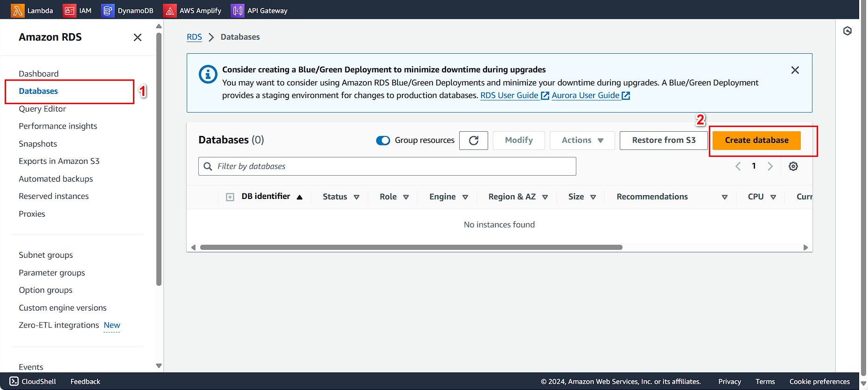Image resolution: width=868 pixels, height=390 pixels.
Task: Open Custom engine versions in sidebar
Action: click(x=63, y=308)
